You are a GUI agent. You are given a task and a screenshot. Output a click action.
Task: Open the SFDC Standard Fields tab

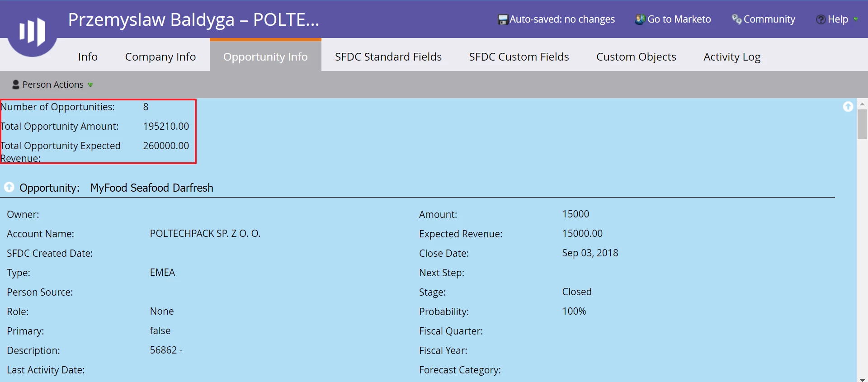(x=388, y=57)
